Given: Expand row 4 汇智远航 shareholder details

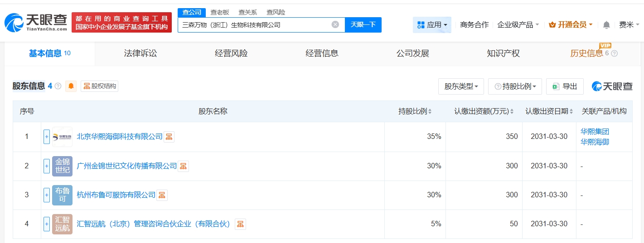Looking at the screenshot, I should pos(47,224).
